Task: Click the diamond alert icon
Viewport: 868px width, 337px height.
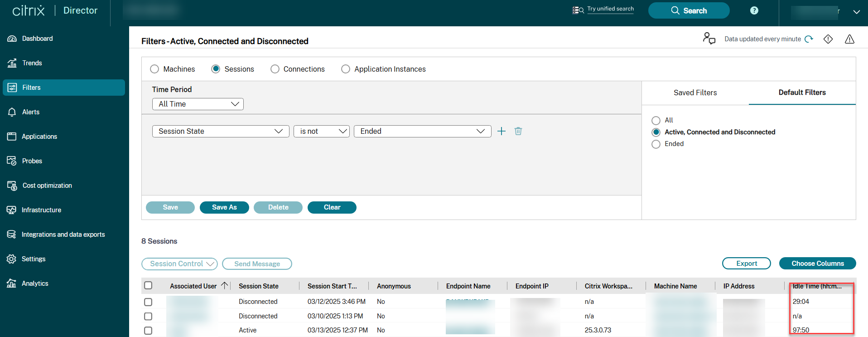Action: coord(828,39)
